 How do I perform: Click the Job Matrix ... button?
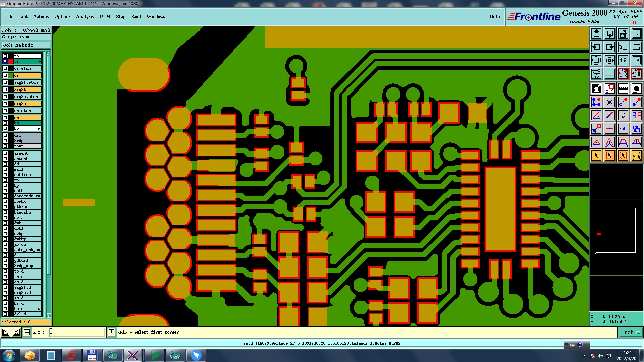click(26, 45)
